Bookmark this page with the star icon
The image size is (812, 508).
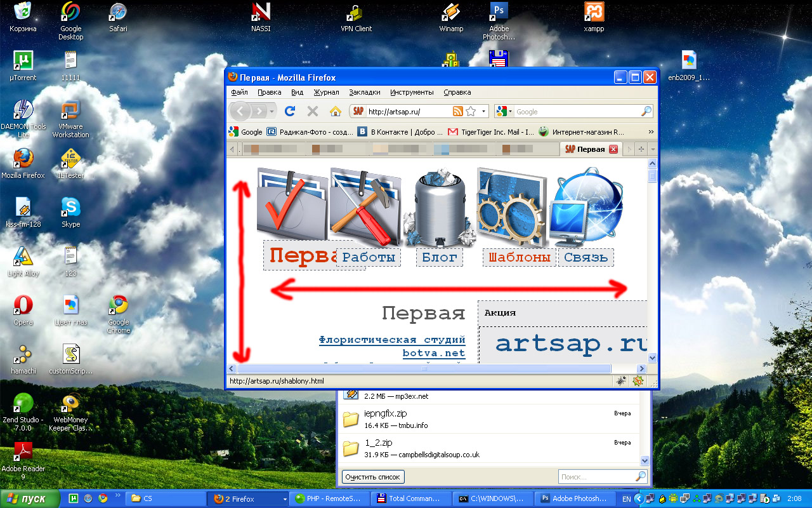(471, 111)
